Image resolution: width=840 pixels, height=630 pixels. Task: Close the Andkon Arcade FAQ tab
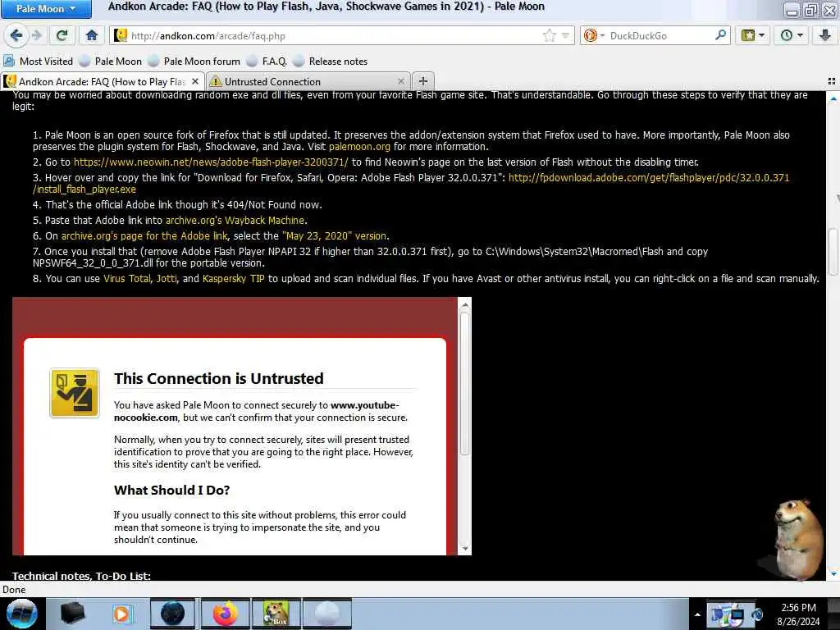click(195, 81)
